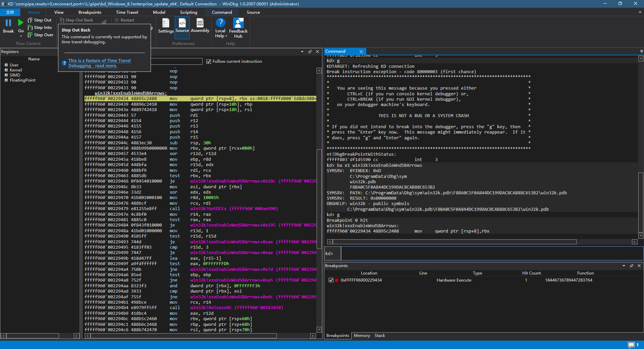Click the Step Out icon
The image size is (644, 349).
pyautogui.click(x=30, y=20)
